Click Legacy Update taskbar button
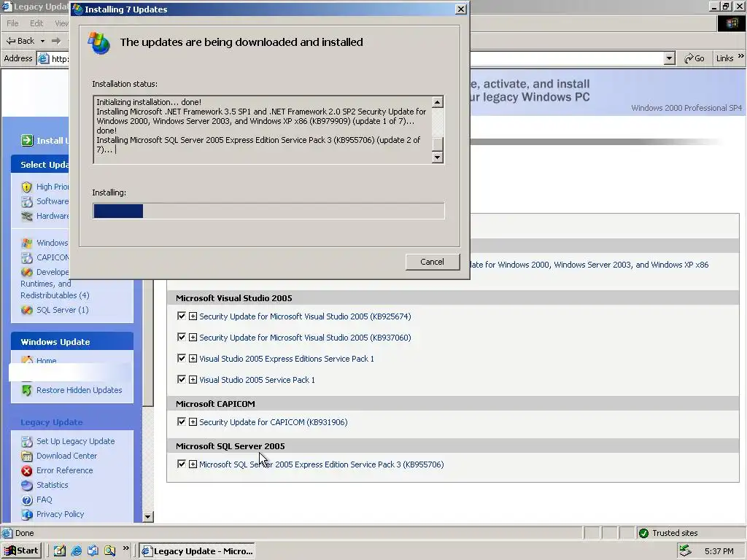This screenshot has height=560, width=747. (x=197, y=551)
